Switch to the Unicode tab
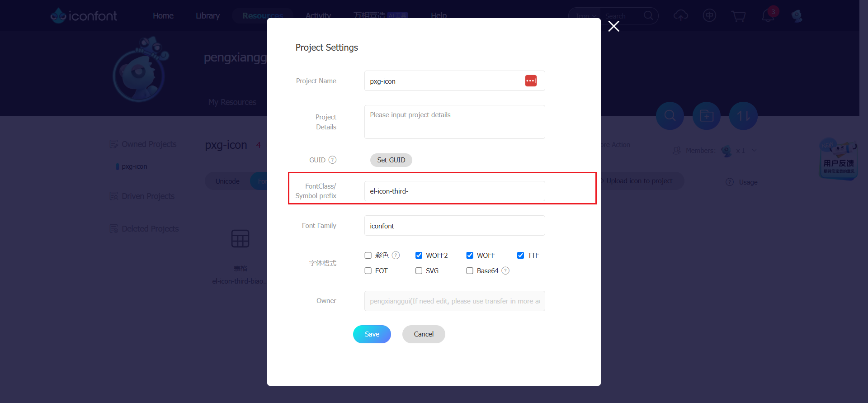The height and width of the screenshot is (403, 868). (x=227, y=181)
